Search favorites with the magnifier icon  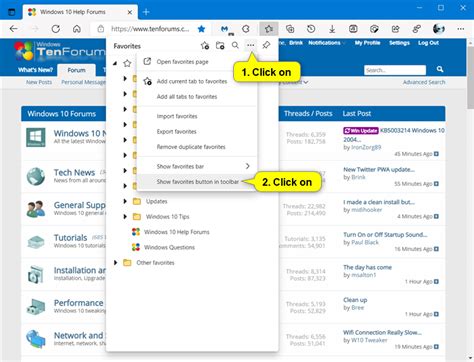pyautogui.click(x=235, y=45)
